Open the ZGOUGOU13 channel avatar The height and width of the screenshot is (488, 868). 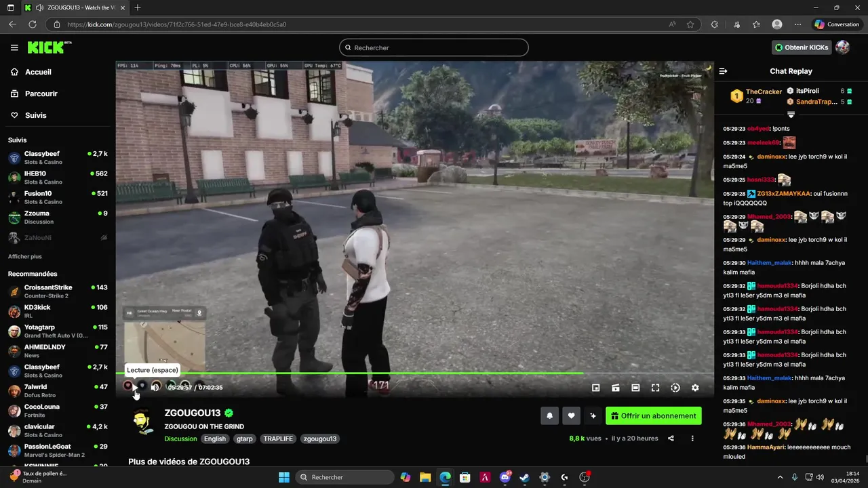(x=142, y=422)
